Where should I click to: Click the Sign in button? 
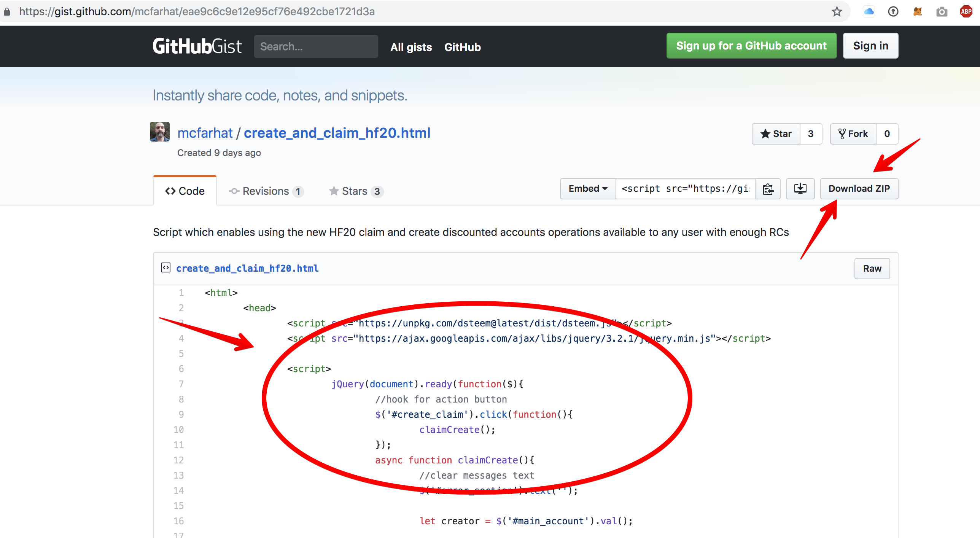(870, 46)
